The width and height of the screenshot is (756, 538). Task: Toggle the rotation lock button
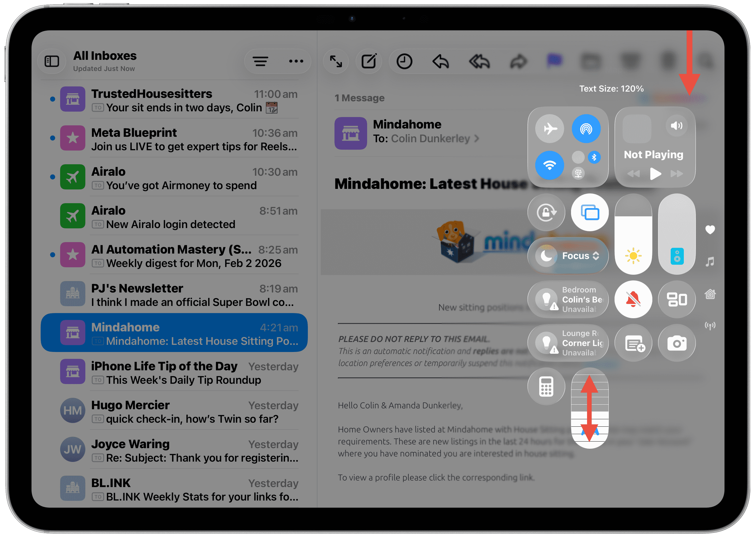pyautogui.click(x=546, y=212)
